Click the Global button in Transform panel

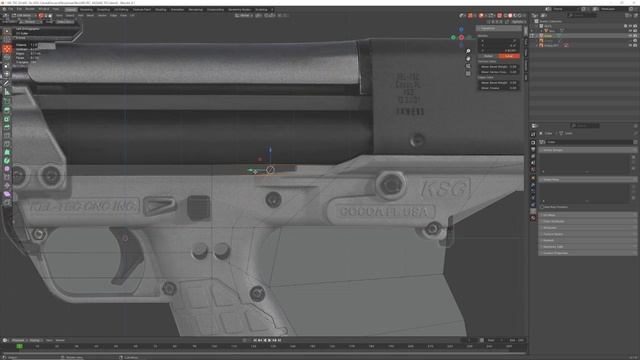coord(488,56)
